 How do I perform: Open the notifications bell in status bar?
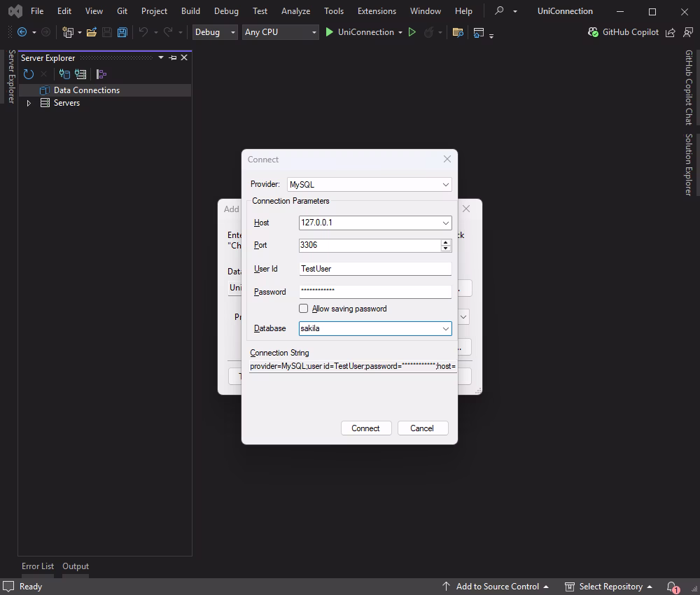[x=672, y=587]
